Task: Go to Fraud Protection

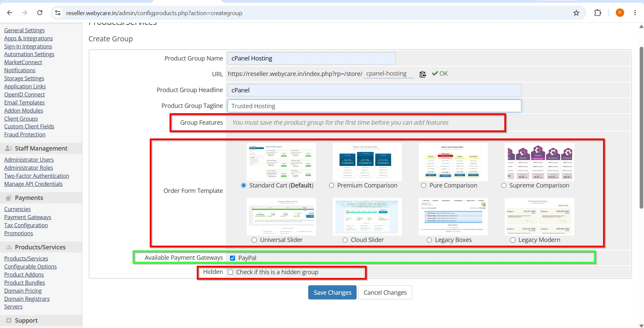Action: [x=25, y=134]
